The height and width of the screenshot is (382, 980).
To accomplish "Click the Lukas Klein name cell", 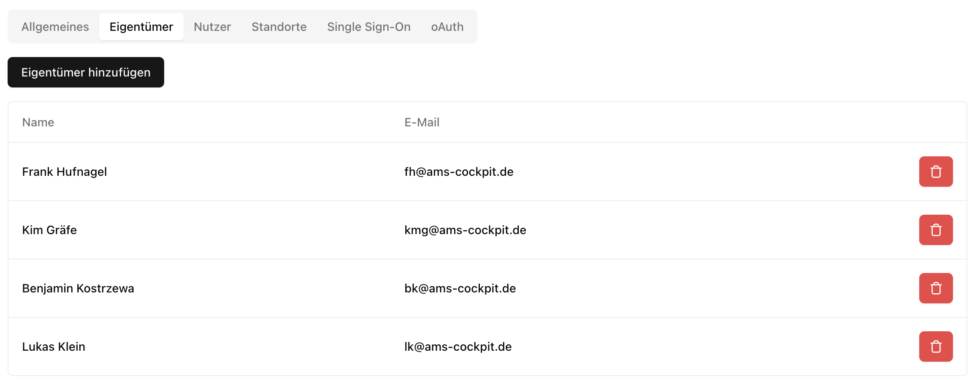I will [x=54, y=347].
